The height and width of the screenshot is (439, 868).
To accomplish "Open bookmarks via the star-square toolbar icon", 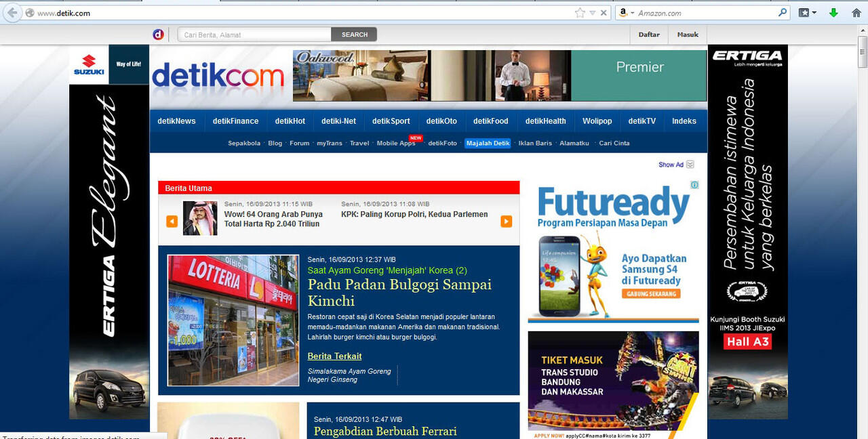I will coord(804,12).
